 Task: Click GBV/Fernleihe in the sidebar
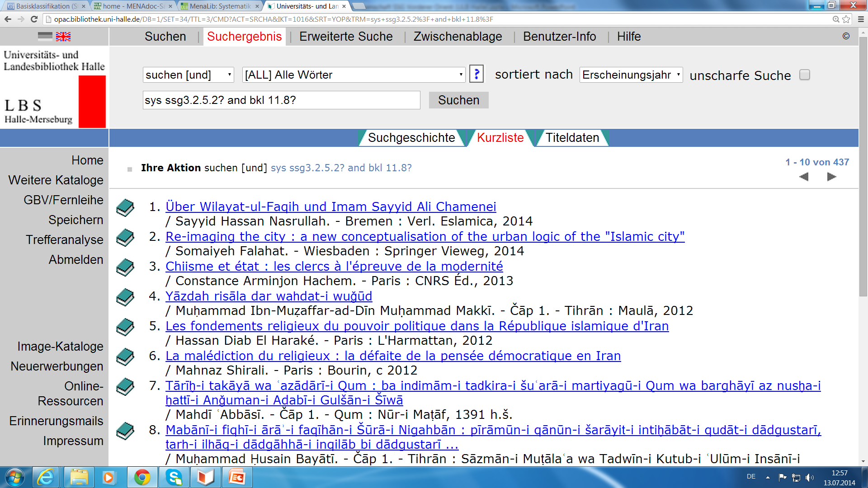(64, 200)
